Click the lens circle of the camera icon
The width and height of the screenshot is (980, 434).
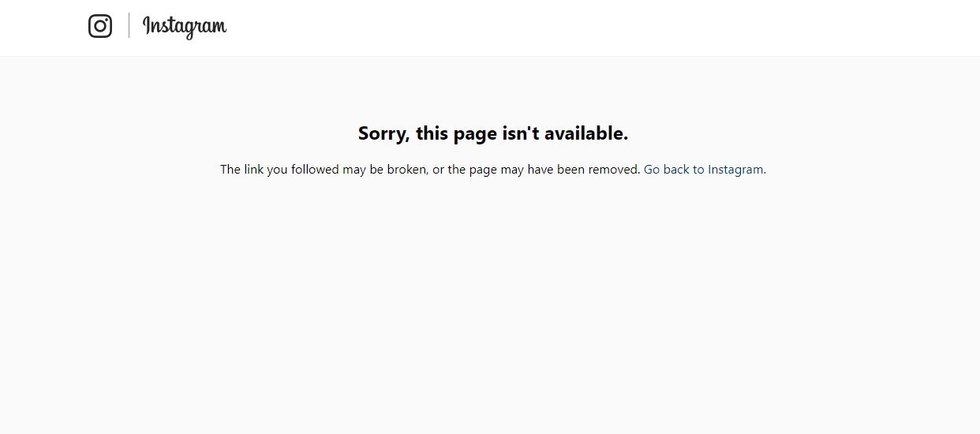click(100, 26)
